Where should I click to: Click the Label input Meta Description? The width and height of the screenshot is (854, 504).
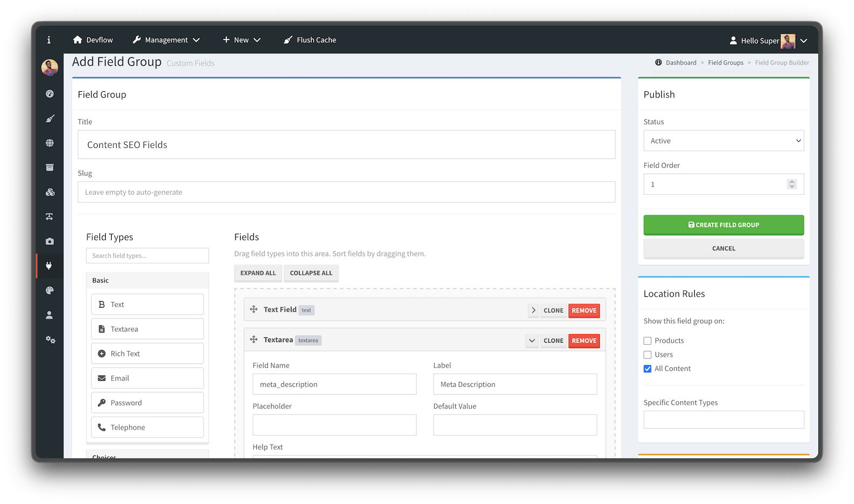(x=515, y=384)
